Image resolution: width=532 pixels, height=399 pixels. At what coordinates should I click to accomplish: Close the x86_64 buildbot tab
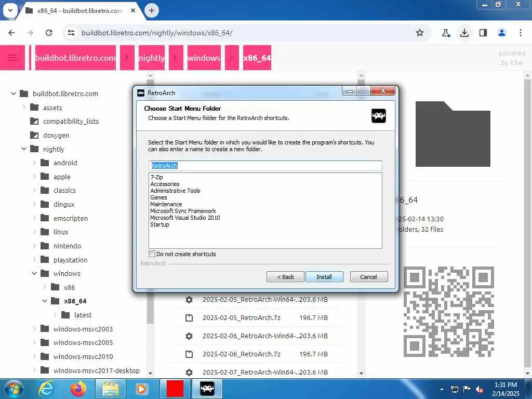133,10
